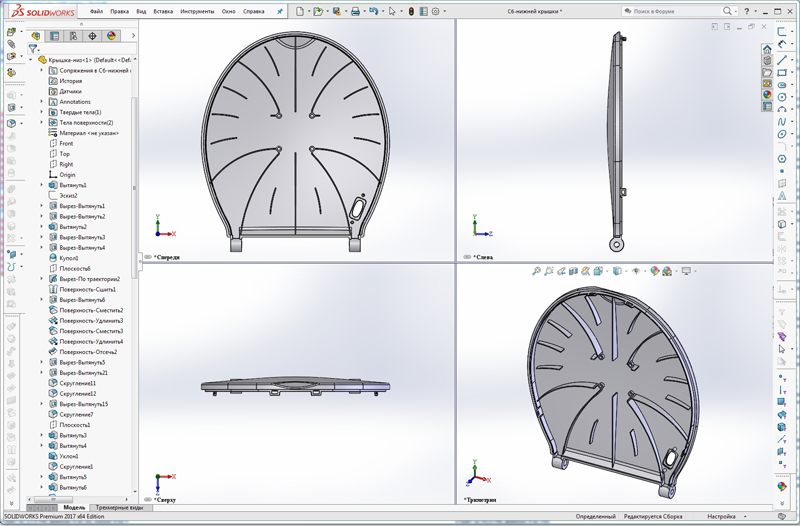Image resolution: width=800 pixels, height=526 pixels.
Task: Expand the Вытянуть1 feature node
Action: 42,185
